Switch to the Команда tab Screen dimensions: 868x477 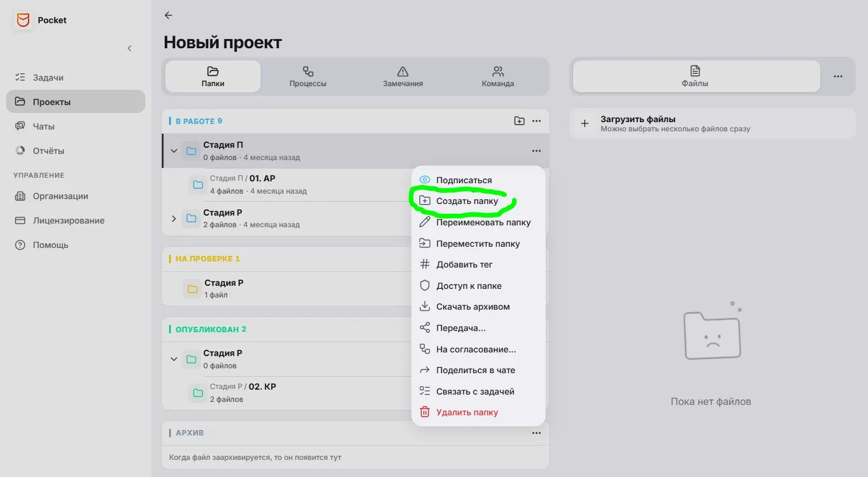click(x=497, y=77)
